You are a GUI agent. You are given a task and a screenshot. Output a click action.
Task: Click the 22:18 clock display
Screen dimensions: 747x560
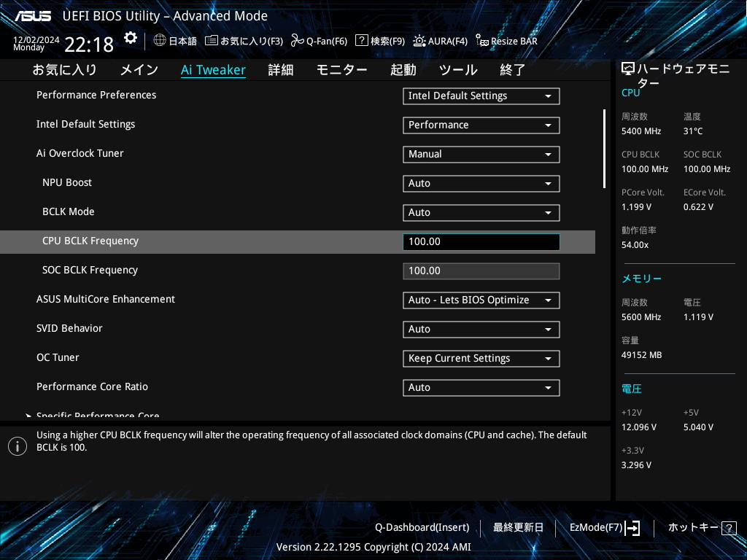click(89, 44)
